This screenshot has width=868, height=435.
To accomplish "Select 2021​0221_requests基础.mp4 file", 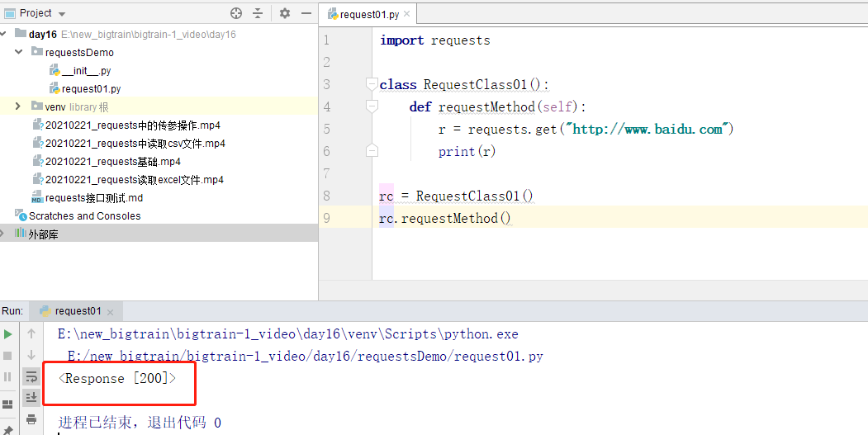I will [107, 162].
